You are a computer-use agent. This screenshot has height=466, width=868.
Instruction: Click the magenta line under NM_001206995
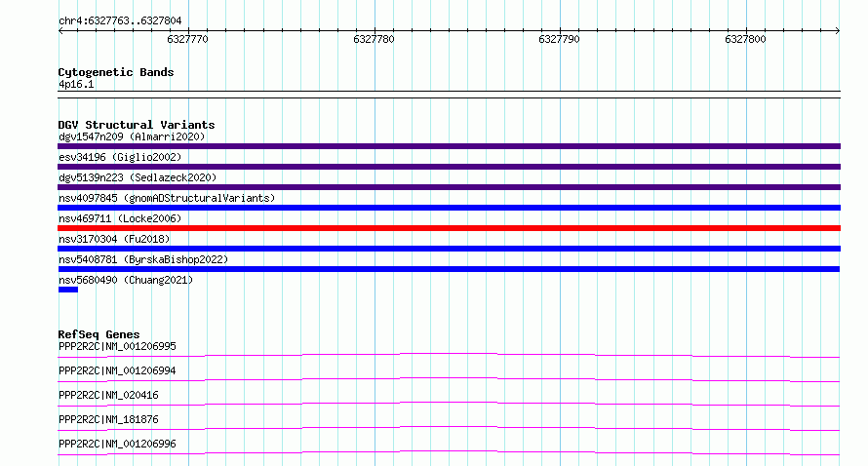click(x=449, y=355)
